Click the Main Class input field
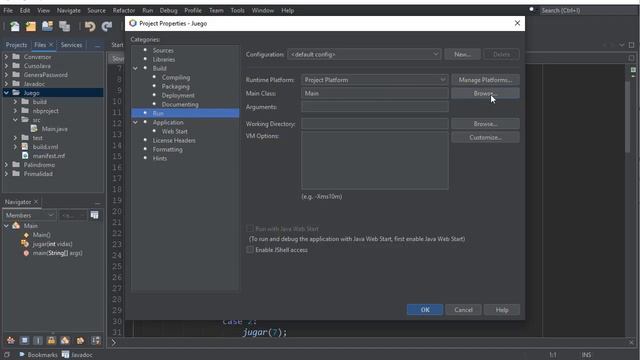Viewport: 640px width, 360px height. pyautogui.click(x=375, y=93)
